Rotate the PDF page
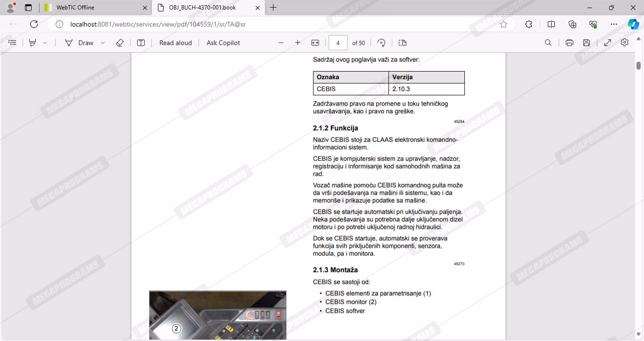 (381, 43)
